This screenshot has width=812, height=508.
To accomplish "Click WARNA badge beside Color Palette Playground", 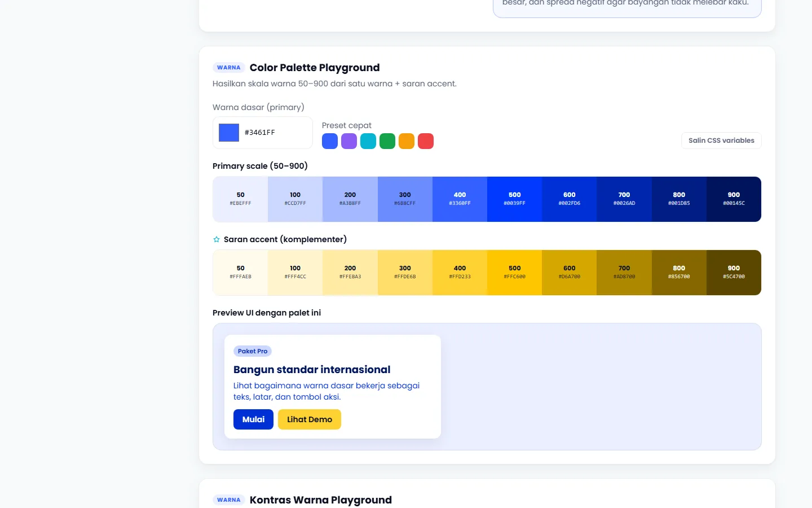I will [229, 68].
